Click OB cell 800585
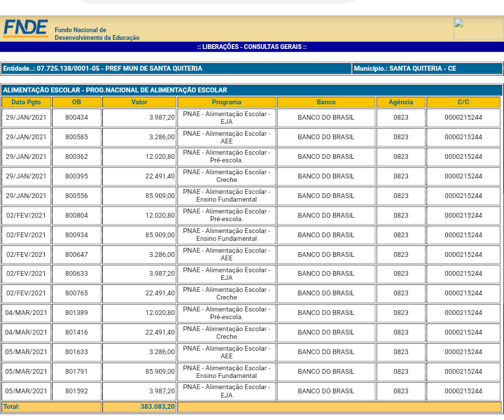Screen dimensions: 504x420 [76, 137]
